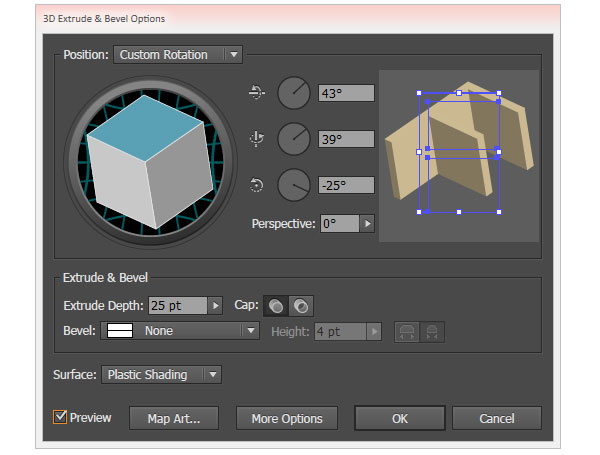Image resolution: width=600 pixels, height=455 pixels.
Task: Turn cap on for solid appearance
Action: (276, 306)
